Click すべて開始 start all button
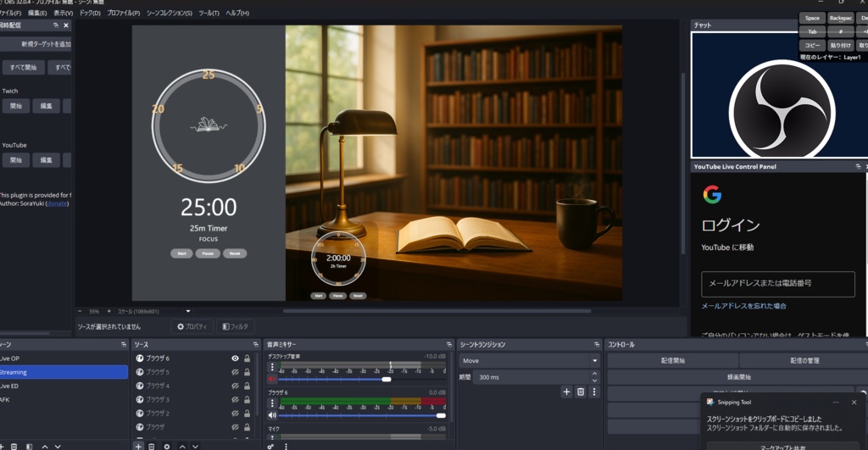 pos(23,67)
